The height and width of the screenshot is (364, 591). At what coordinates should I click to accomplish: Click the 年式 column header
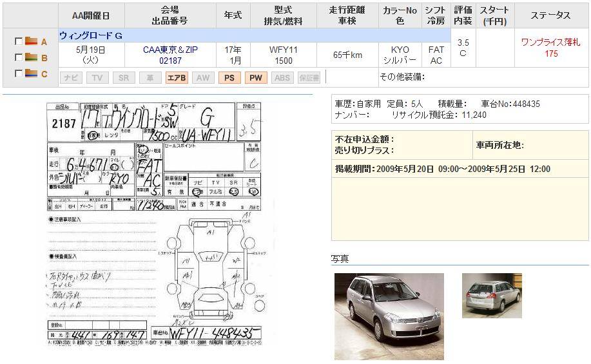click(233, 15)
